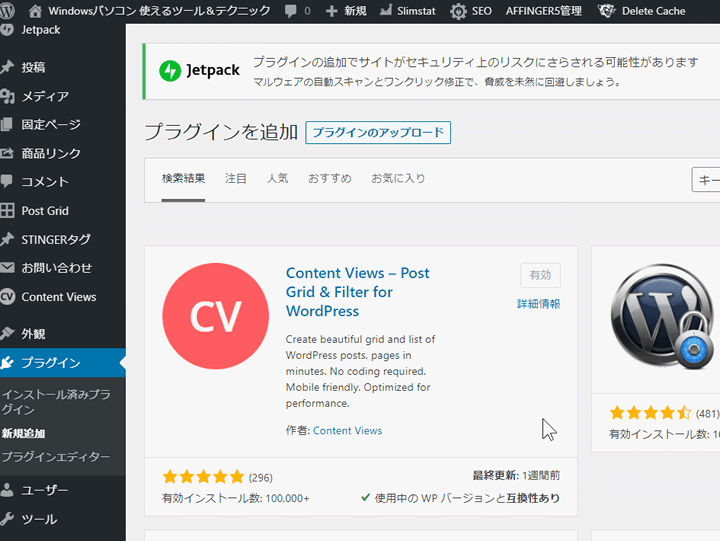Open コメント in the sidebar
This screenshot has width=720, height=541.
pyautogui.click(x=45, y=181)
